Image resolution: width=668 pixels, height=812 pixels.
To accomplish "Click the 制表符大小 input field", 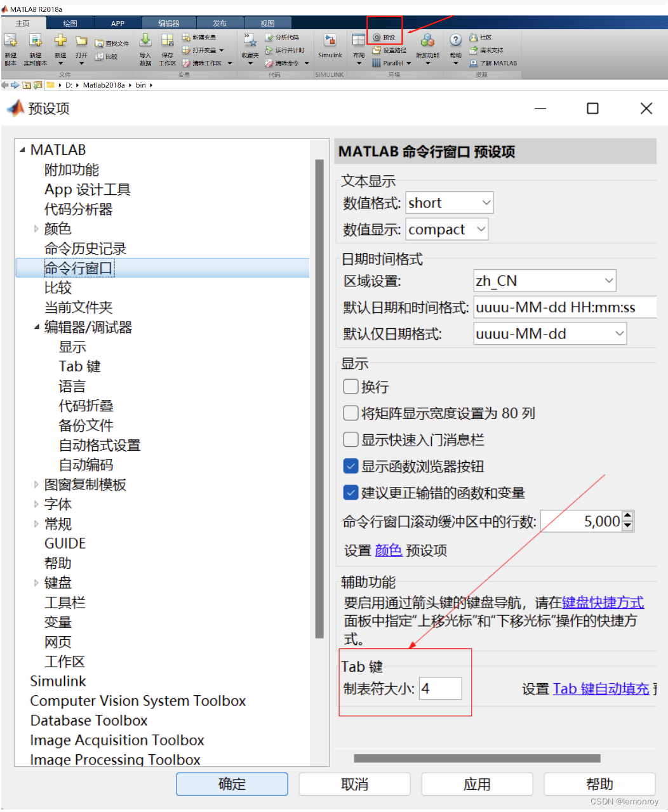I will point(440,688).
